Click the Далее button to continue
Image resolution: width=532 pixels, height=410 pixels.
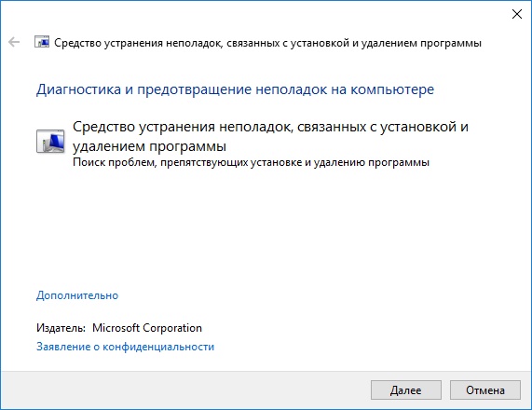click(406, 390)
